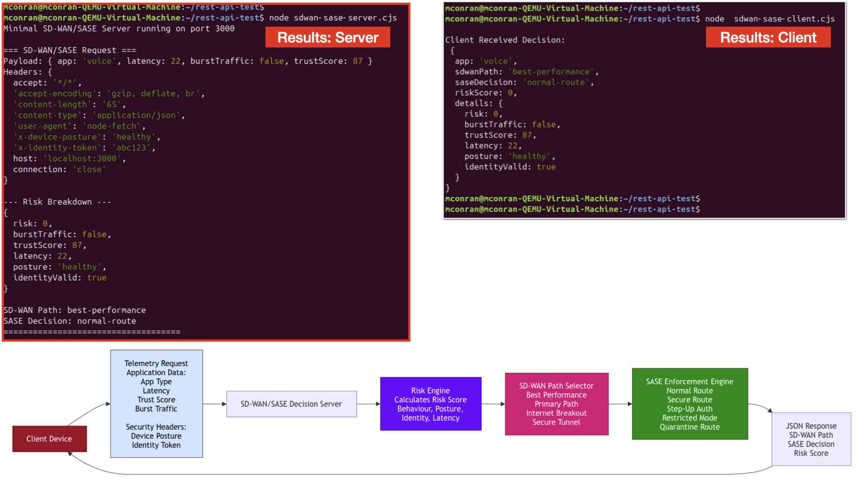Screen dimensions: 868x488
Task: Click 'latency: 22' under server Risk Breakdown
Action: pyautogui.click(x=42, y=256)
